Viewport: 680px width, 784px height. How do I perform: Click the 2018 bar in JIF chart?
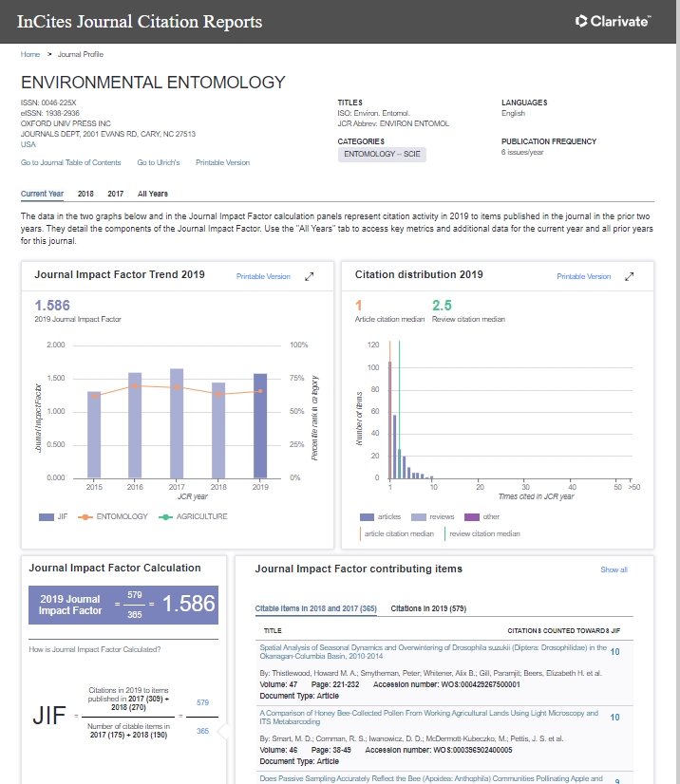(218, 430)
